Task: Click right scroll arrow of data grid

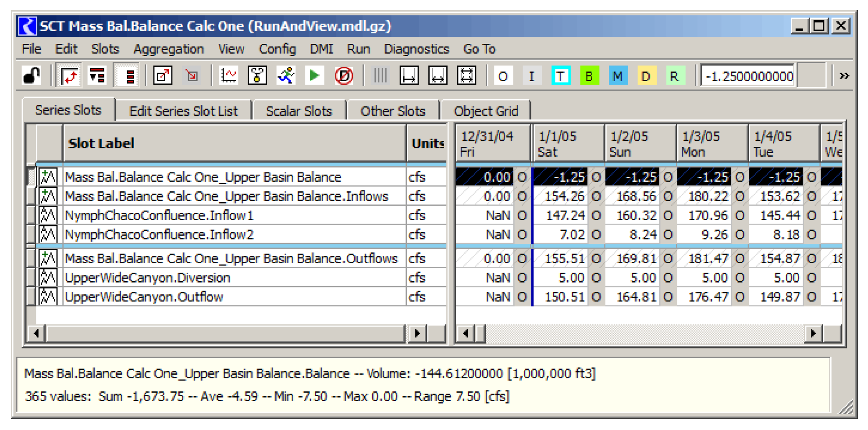Action: click(x=813, y=333)
